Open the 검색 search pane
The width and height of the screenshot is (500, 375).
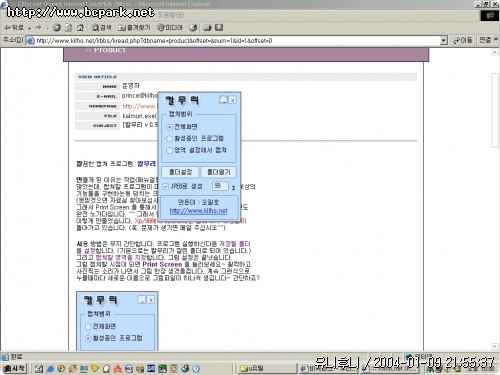pyautogui.click(x=102, y=28)
